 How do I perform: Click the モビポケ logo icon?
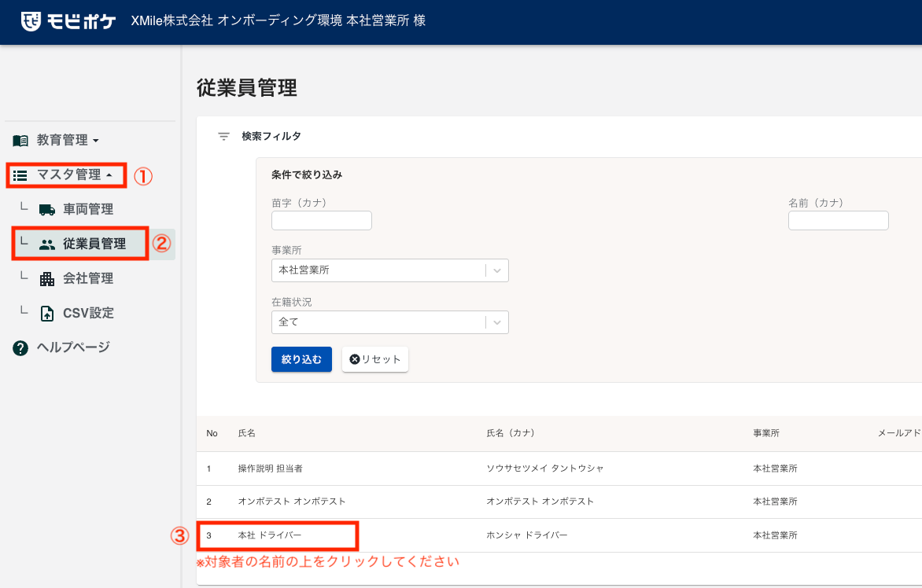click(31, 20)
